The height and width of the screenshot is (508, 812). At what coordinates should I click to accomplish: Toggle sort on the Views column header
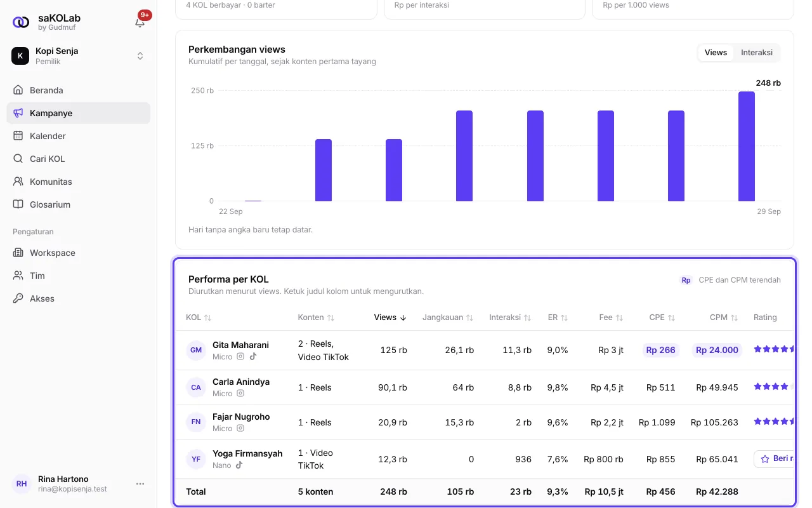(x=390, y=317)
